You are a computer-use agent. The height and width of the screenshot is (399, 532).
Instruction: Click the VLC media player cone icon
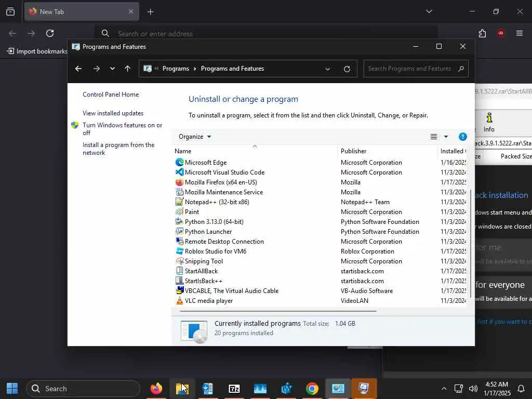coord(179,300)
